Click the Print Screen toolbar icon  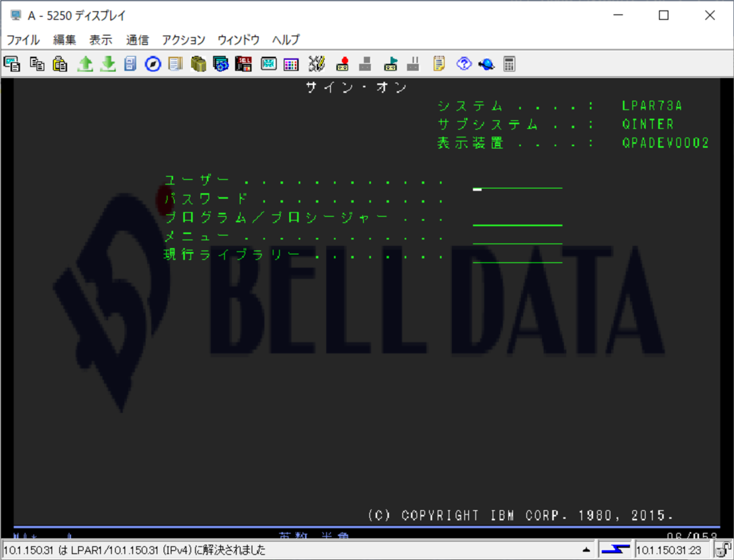[12, 64]
